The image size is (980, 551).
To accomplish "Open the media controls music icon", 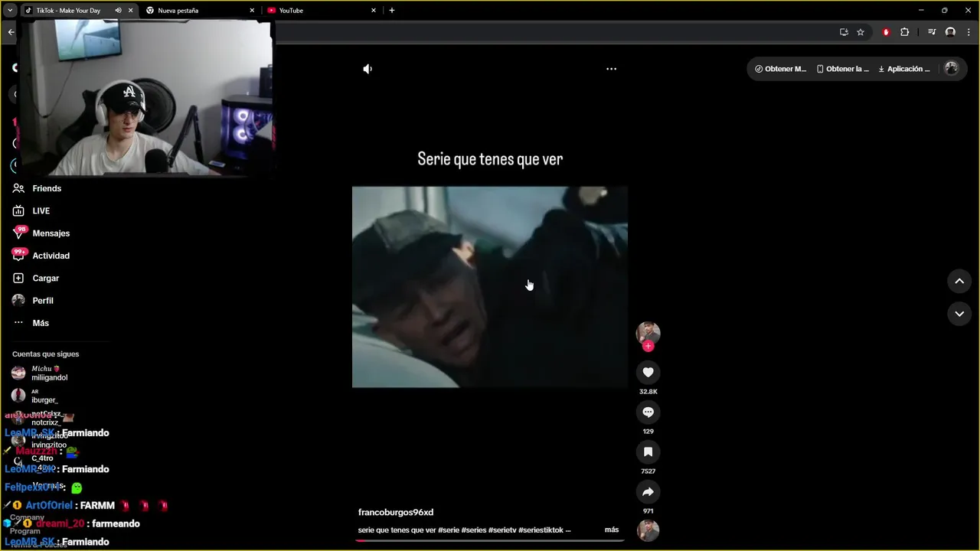I will point(932,32).
